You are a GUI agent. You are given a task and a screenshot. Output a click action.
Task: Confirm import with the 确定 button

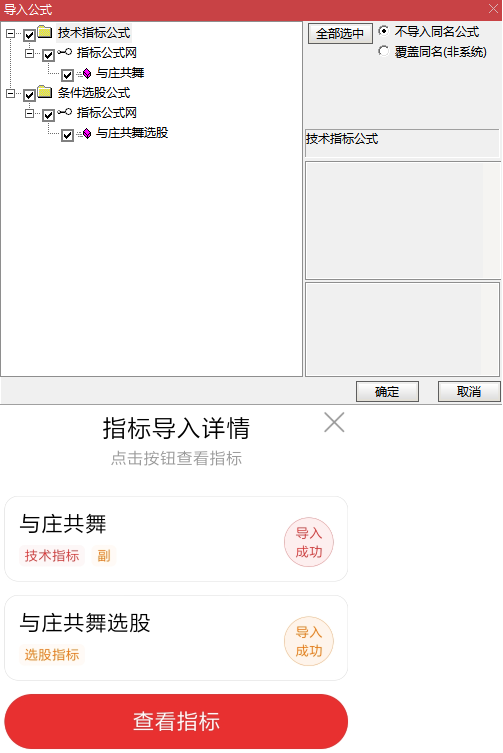click(x=387, y=391)
